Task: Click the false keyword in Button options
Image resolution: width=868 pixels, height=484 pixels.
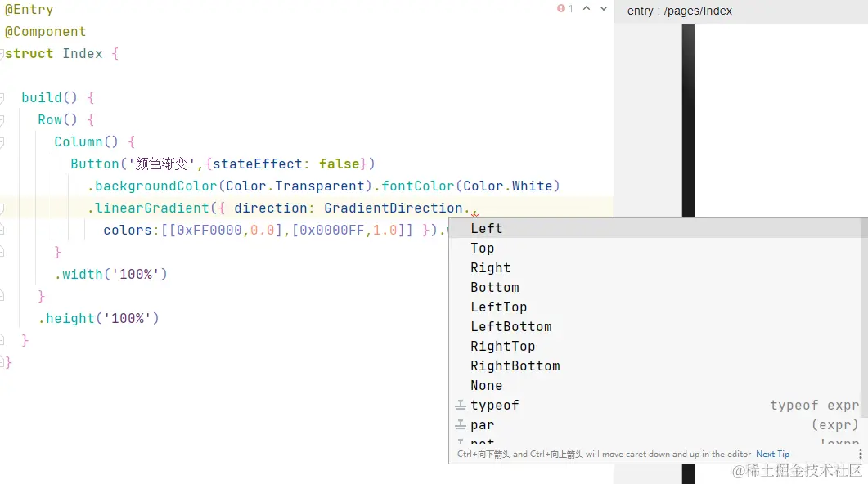Action: [339, 164]
